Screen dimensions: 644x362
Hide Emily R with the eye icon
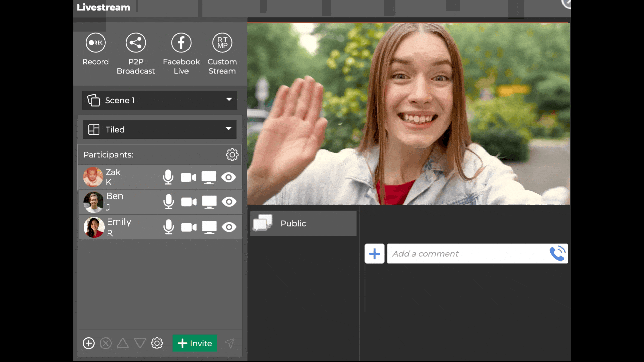click(229, 227)
